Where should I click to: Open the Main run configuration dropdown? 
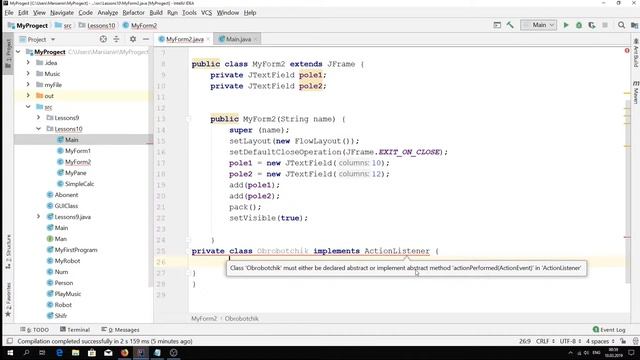(538, 25)
